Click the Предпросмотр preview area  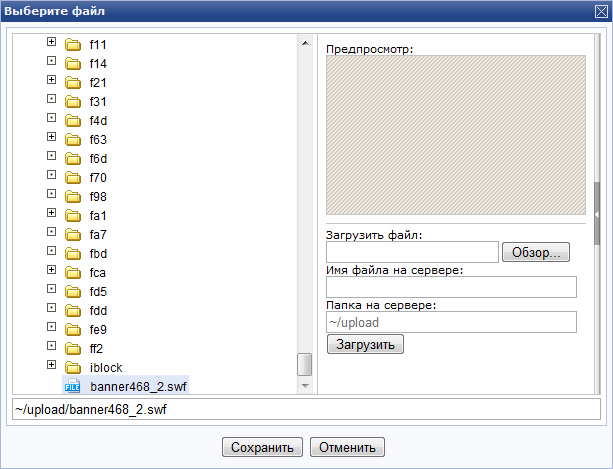[456, 135]
